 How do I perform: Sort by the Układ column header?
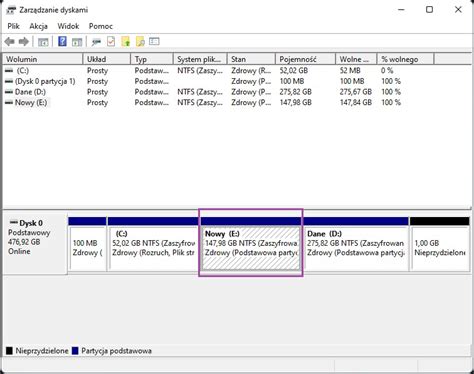(x=107, y=59)
